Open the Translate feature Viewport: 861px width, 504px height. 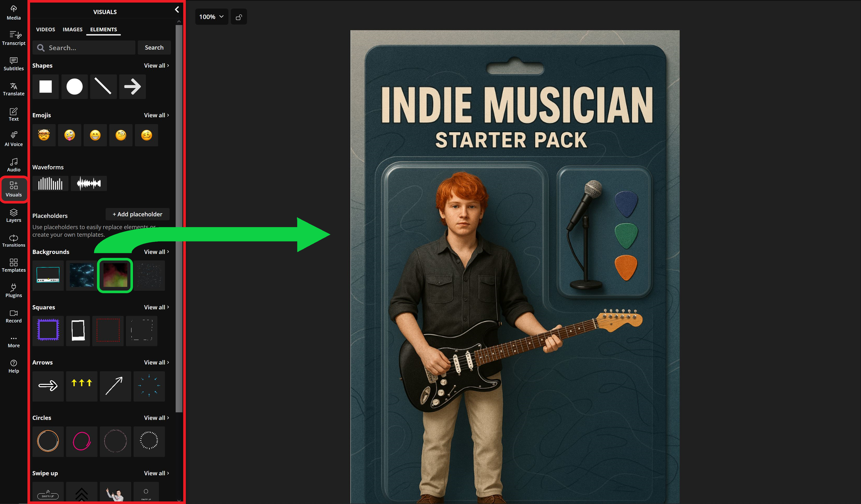click(13, 88)
